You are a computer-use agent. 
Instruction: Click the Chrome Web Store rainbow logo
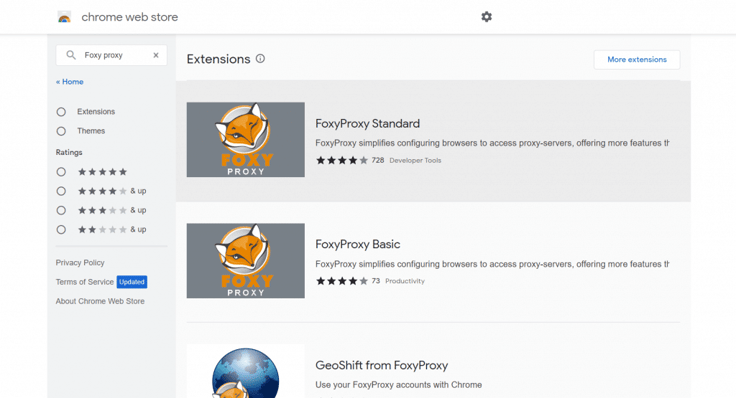point(64,17)
